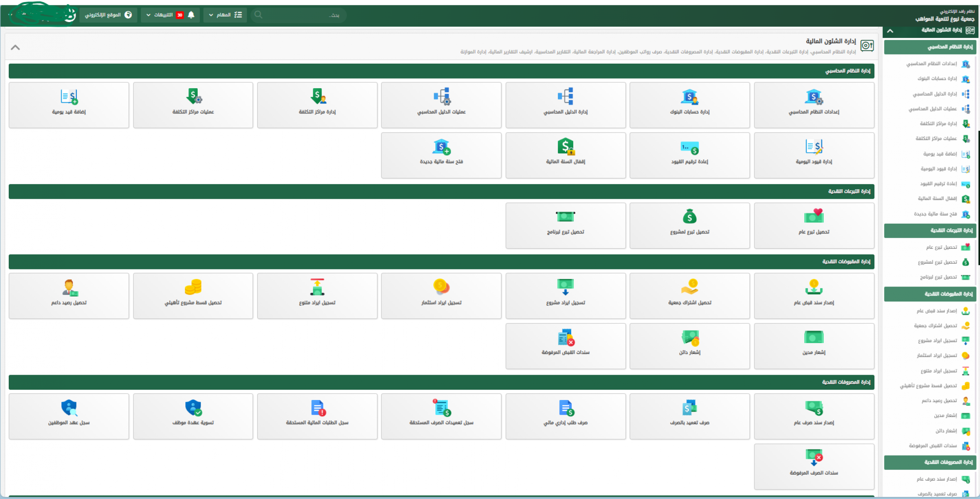Collapse the financial affairs panel chevron
The height and width of the screenshot is (499, 980).
click(15, 47)
